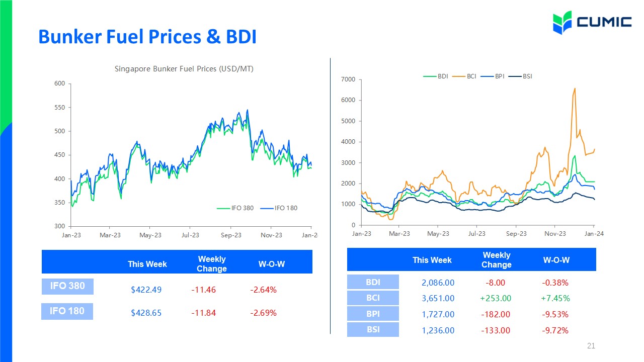Click the slide number 21
The image size is (644, 362).
click(x=591, y=346)
